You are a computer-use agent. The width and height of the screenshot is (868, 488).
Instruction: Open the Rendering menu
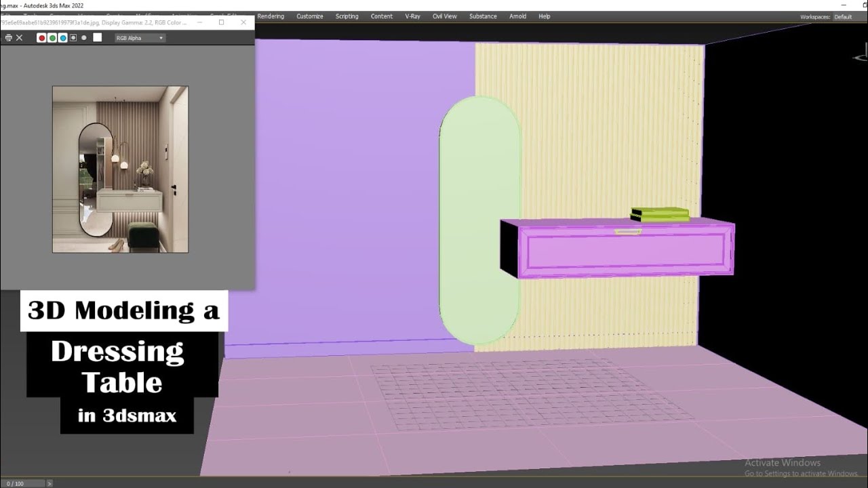(271, 16)
